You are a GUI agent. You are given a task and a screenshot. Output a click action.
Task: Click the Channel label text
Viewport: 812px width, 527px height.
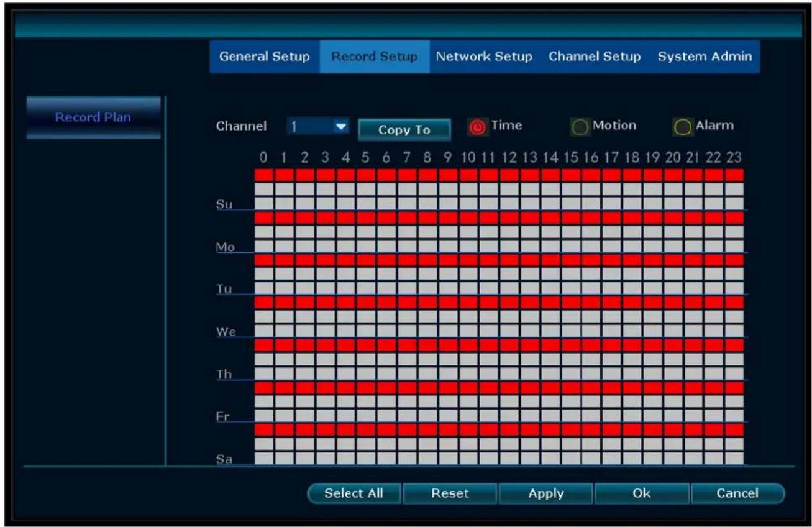coord(242,126)
